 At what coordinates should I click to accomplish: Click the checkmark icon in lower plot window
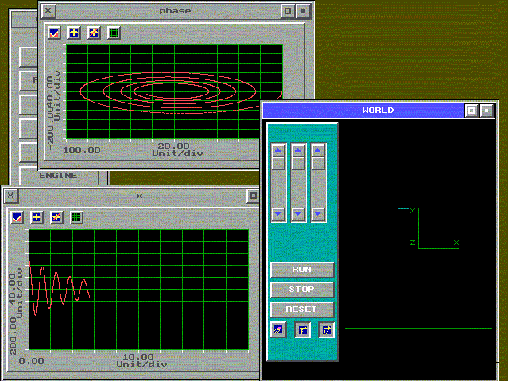(x=17, y=218)
